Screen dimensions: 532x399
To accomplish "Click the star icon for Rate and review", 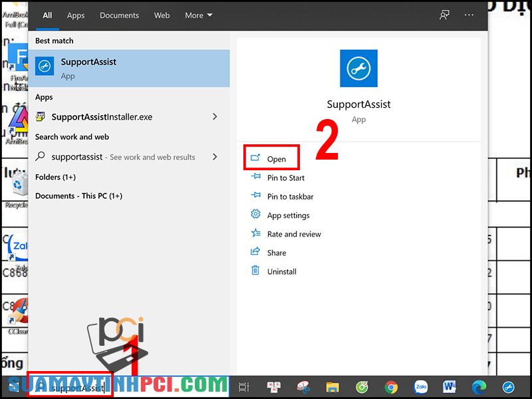I will coord(255,233).
